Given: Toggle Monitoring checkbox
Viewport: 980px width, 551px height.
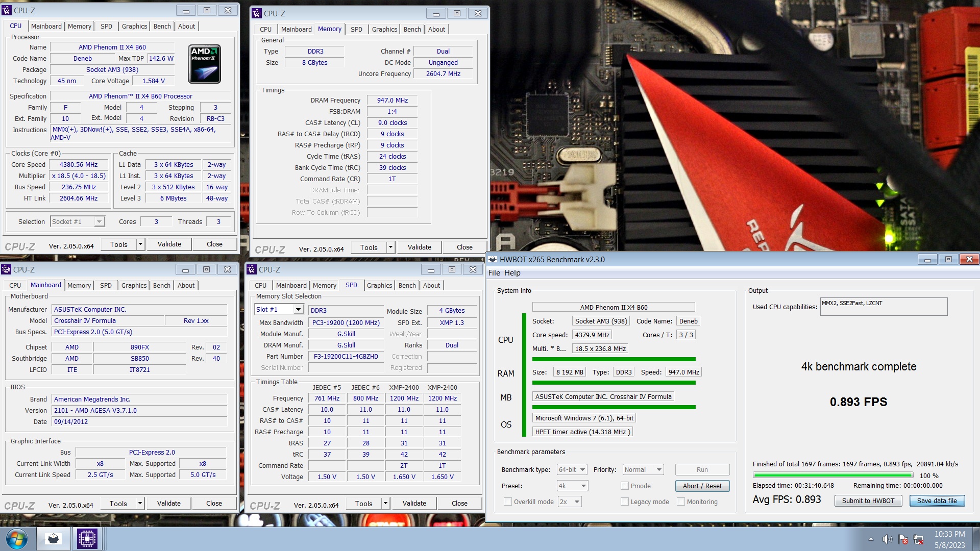Looking at the screenshot, I should (x=680, y=502).
